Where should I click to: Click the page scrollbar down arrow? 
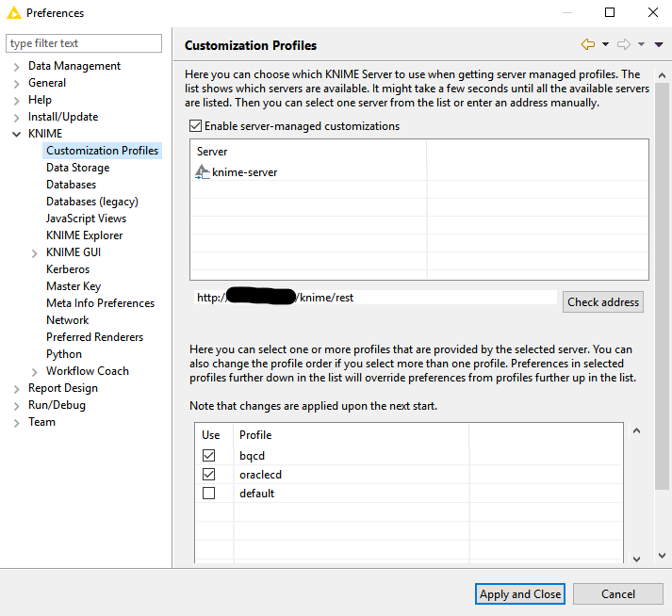click(662, 556)
